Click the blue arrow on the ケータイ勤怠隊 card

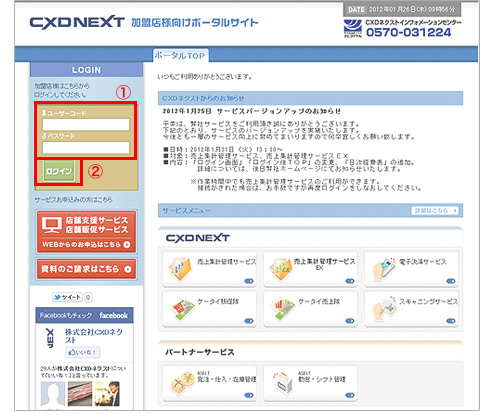249,321
